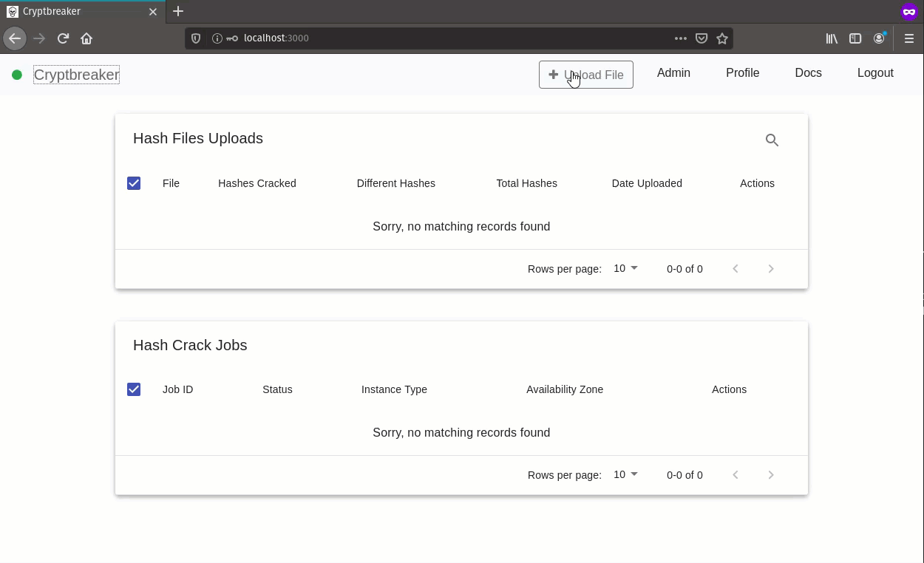Screen dimensions: 924x563
Task: Show site information icon in address bar
Action: tap(217, 38)
